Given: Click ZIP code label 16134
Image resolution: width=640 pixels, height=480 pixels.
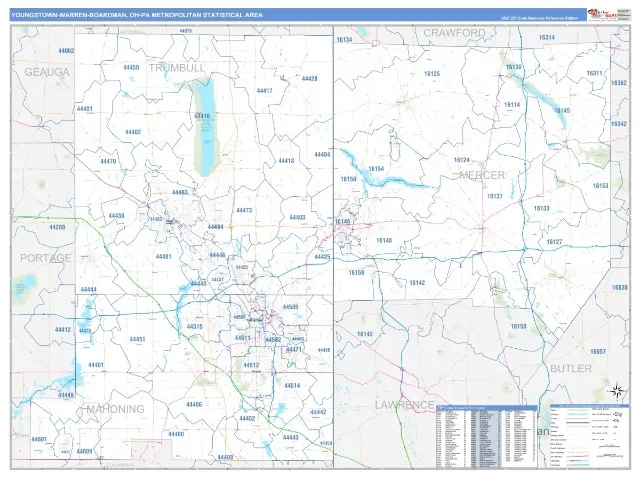Looking at the screenshot, I should (344, 40).
